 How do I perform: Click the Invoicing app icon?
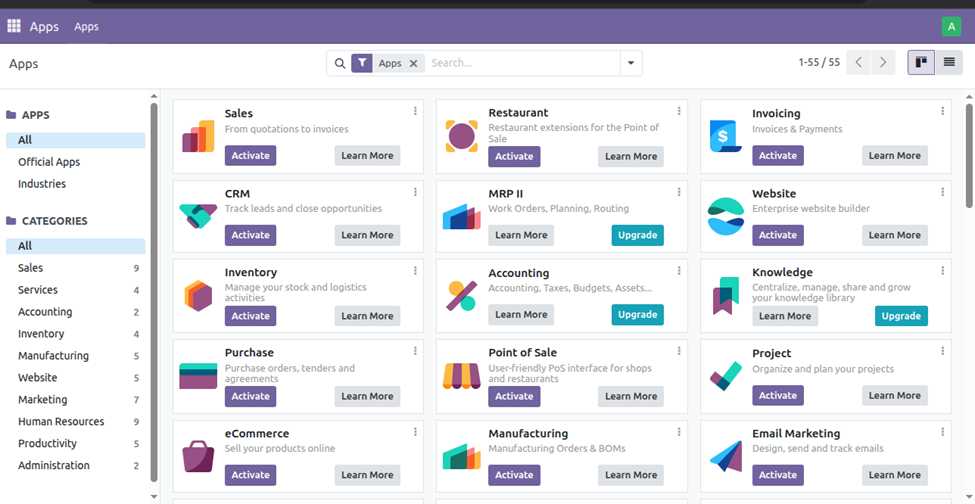pyautogui.click(x=726, y=136)
